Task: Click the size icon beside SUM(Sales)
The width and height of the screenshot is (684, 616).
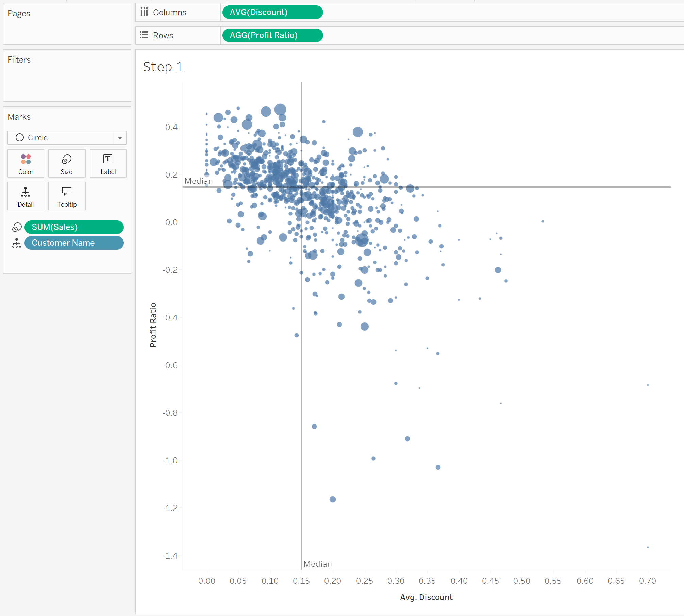Action: coord(17,227)
